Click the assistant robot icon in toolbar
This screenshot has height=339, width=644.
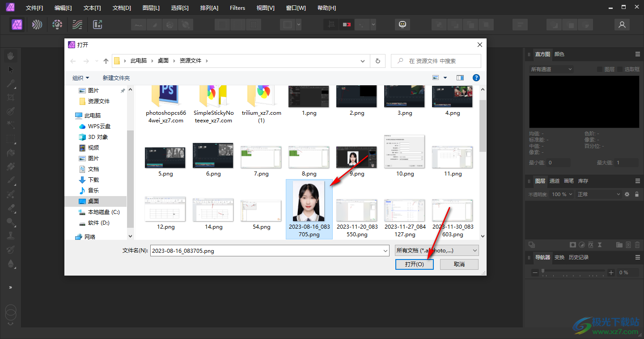tap(402, 25)
